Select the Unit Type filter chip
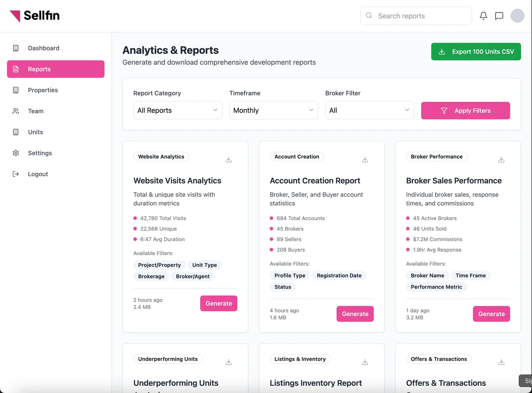532x393 pixels. [x=204, y=265]
